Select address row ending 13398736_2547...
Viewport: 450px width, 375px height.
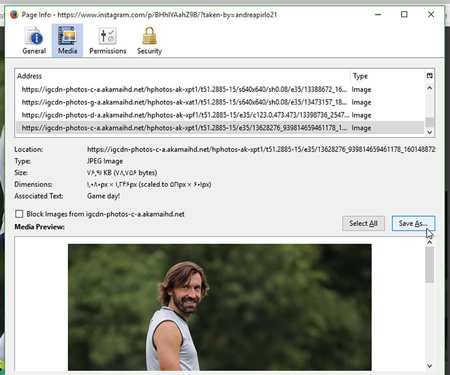tap(220, 115)
